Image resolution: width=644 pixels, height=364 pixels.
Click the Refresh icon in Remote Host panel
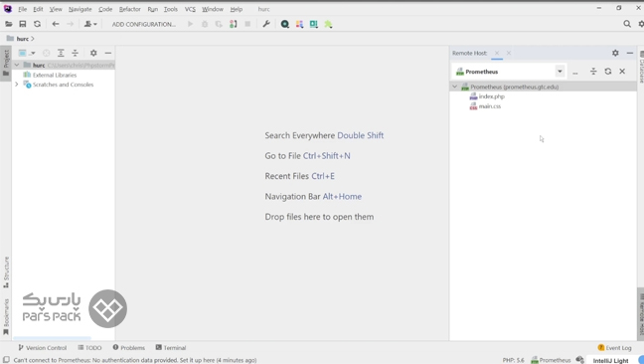tap(607, 71)
